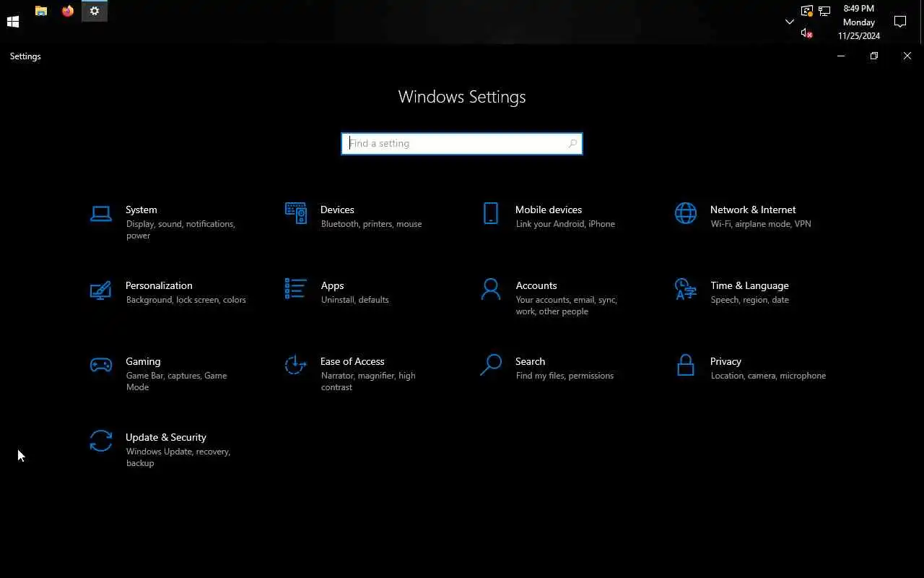Open Time & Language settings title
Viewport: 924px width, 578px height.
click(749, 285)
